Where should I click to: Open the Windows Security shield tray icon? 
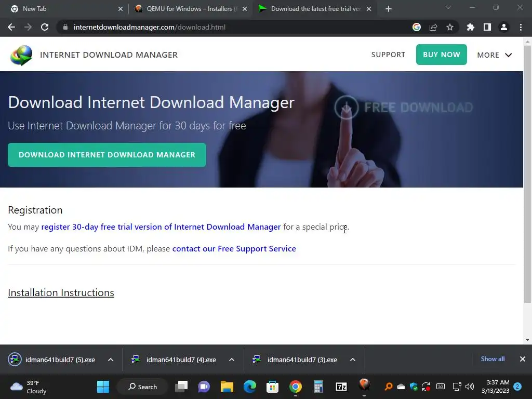pyautogui.click(x=413, y=387)
